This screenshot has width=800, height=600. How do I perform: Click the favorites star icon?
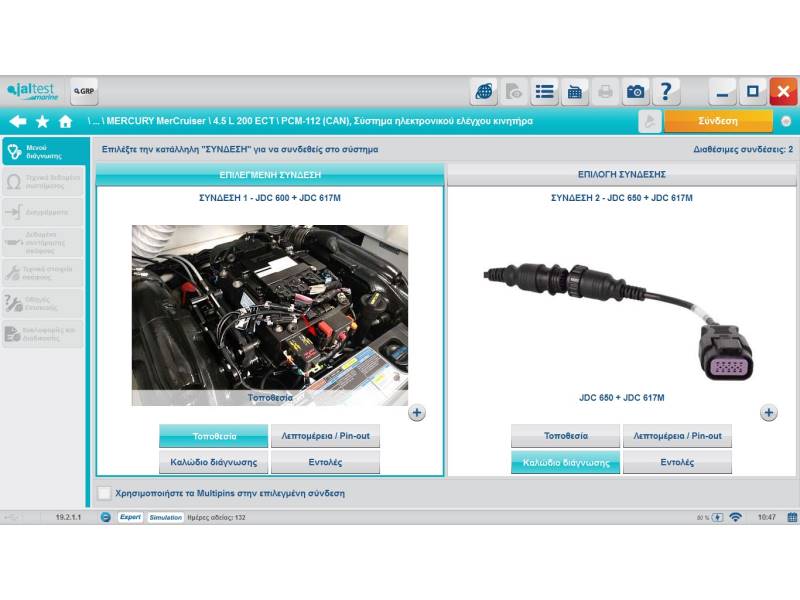click(42, 121)
